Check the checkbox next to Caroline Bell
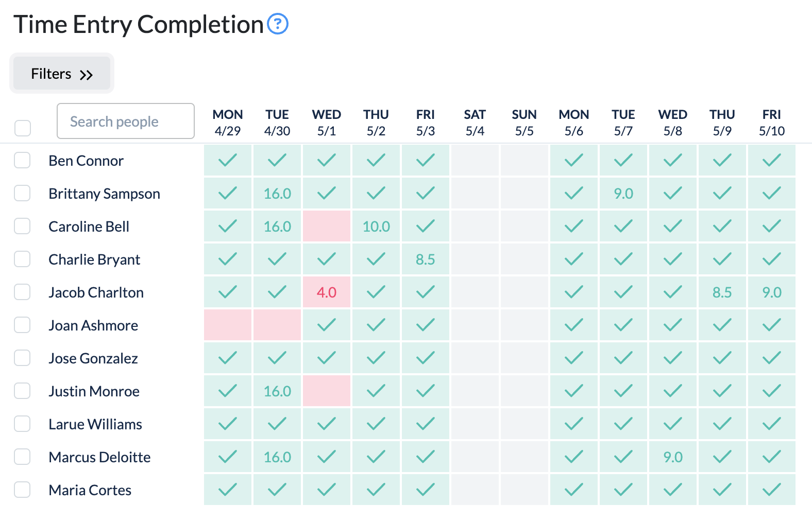The width and height of the screenshot is (812, 522). 22,226
